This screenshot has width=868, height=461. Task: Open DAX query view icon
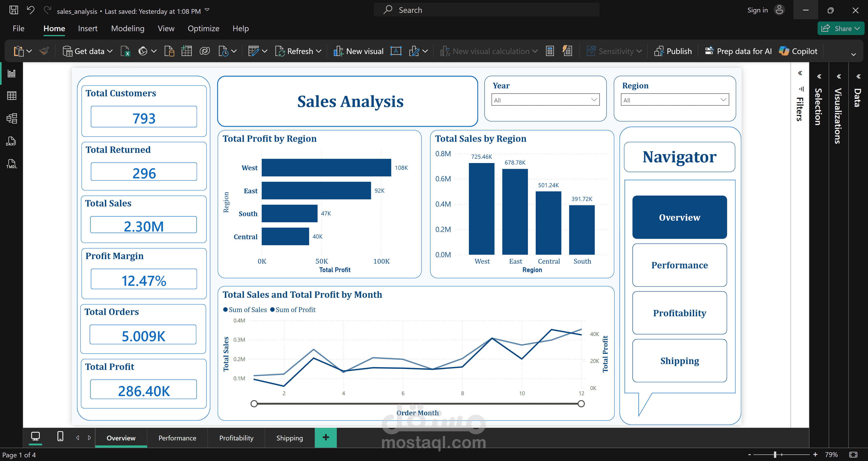pyautogui.click(x=12, y=141)
